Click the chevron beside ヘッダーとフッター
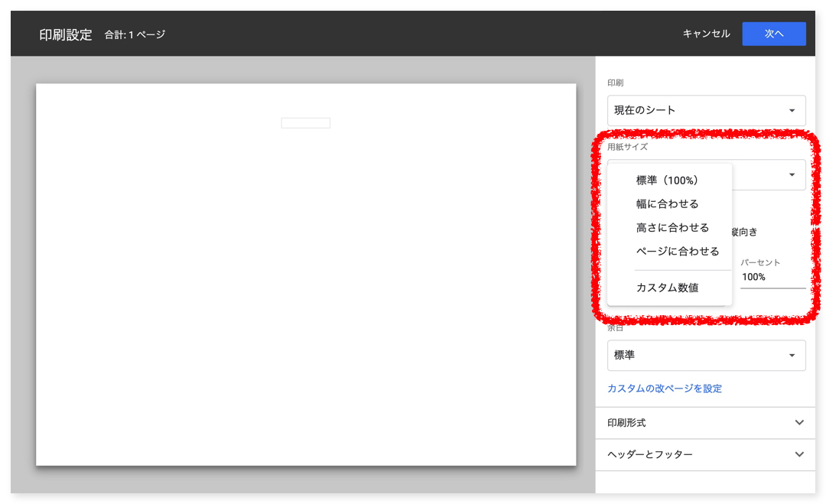This screenshot has width=826, height=504. click(799, 454)
